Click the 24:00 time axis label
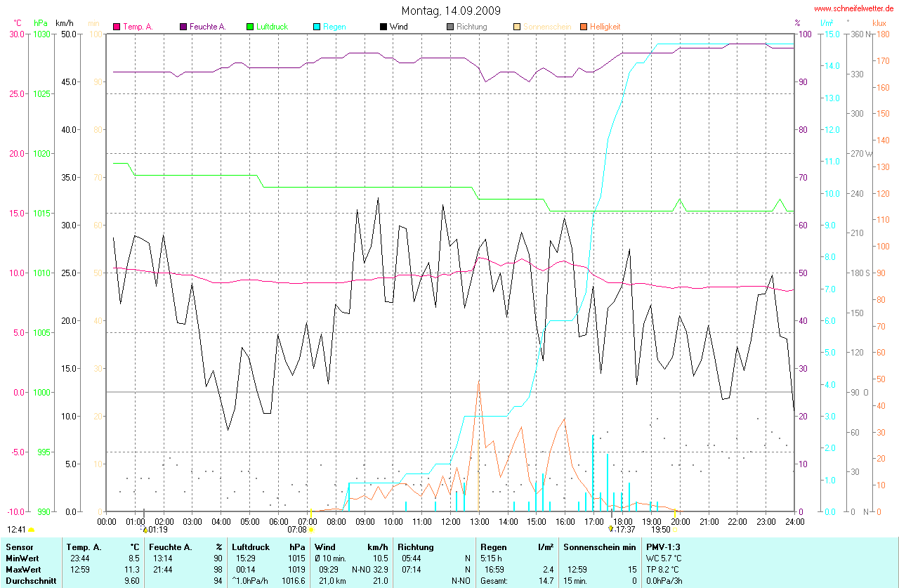 point(794,522)
